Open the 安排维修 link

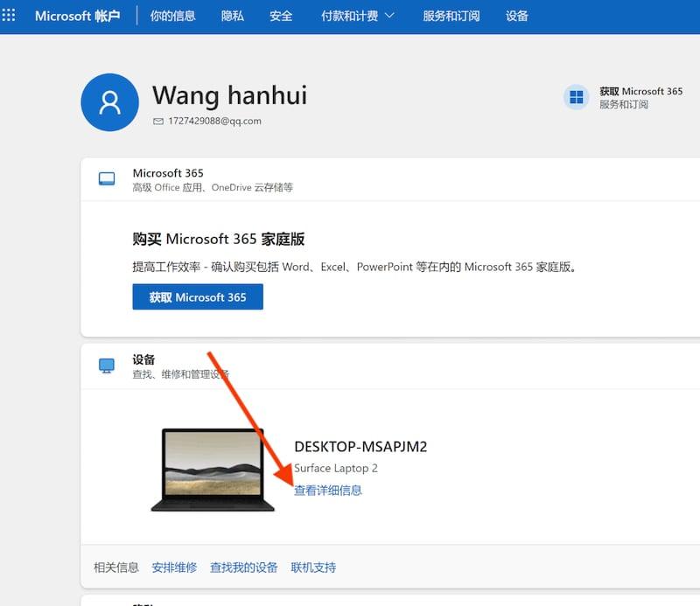pos(174,568)
